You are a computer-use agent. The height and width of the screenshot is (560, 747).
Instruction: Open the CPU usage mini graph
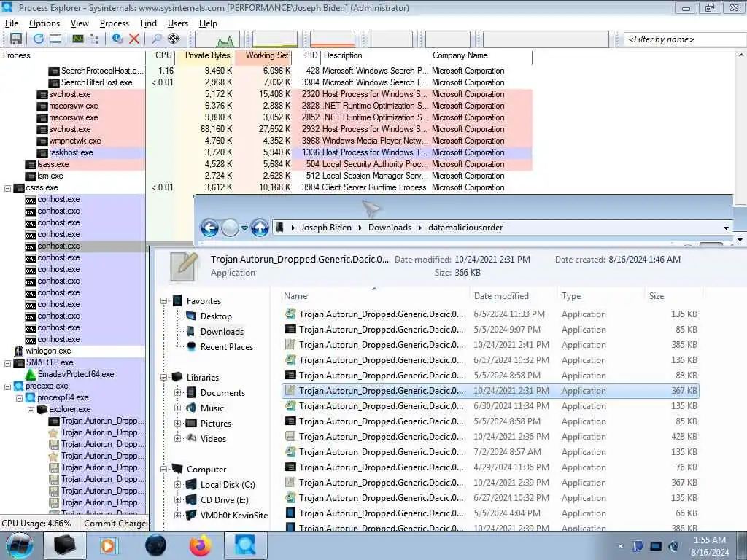[x=217, y=39]
